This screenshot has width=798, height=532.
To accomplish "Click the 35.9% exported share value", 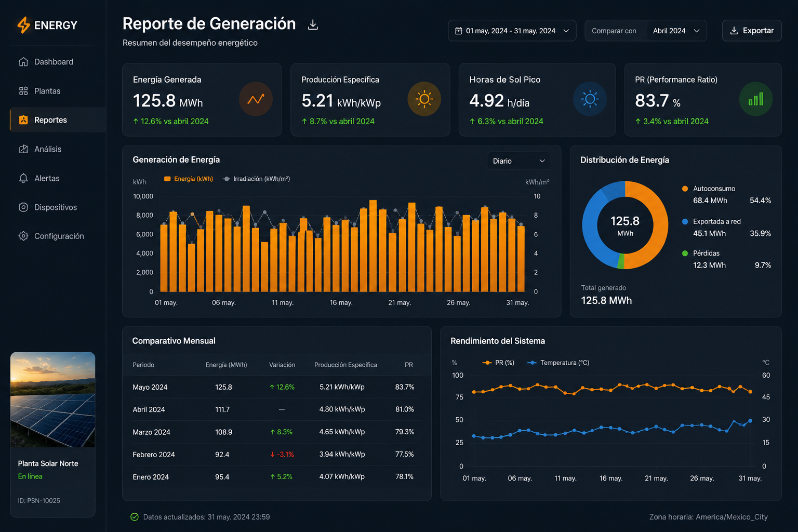I will click(760, 233).
